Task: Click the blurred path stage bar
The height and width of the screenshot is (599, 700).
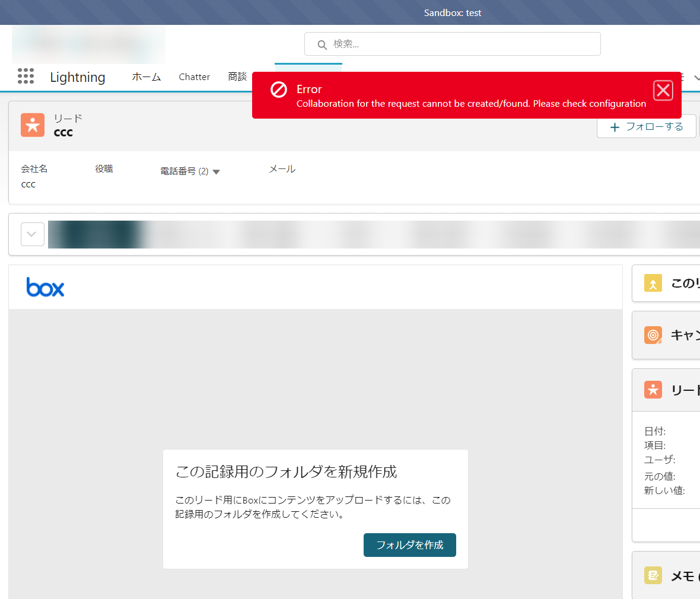Action: [374, 234]
